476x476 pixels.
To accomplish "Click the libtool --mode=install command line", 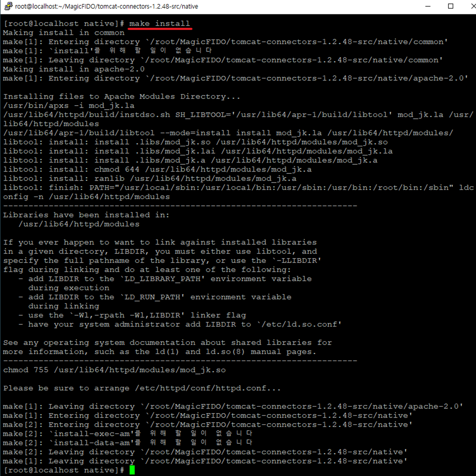I will pos(228,133).
